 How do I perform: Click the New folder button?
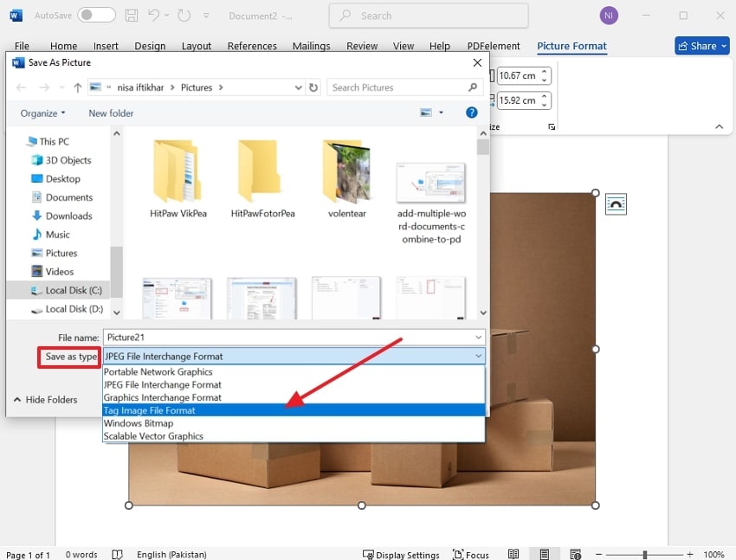pos(111,113)
